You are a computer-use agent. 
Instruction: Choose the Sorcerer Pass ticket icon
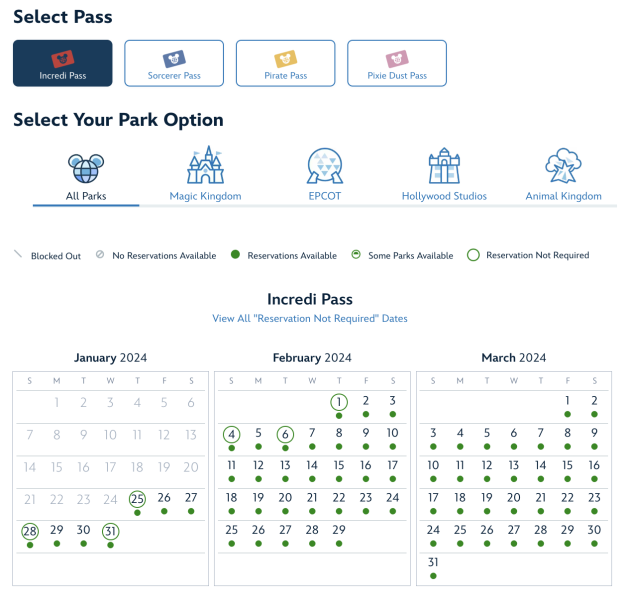coord(174,57)
